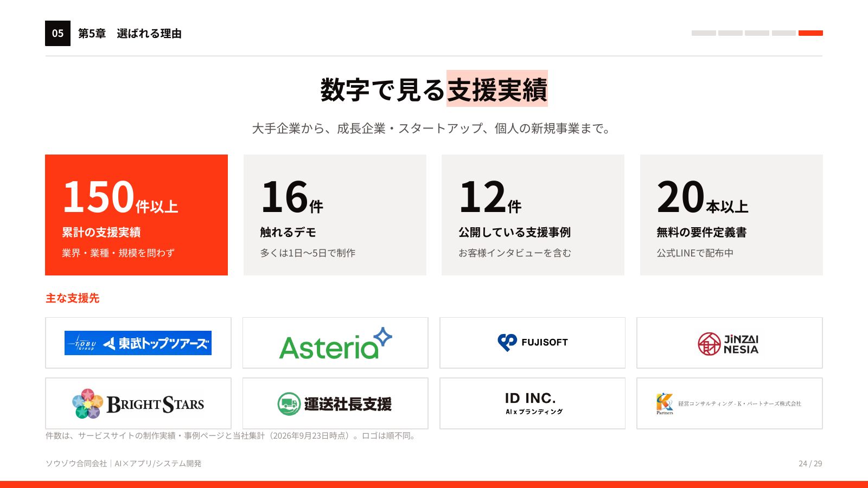Click the Tobu Top Tours logo
Screen dimensions: 868x488
click(x=138, y=343)
